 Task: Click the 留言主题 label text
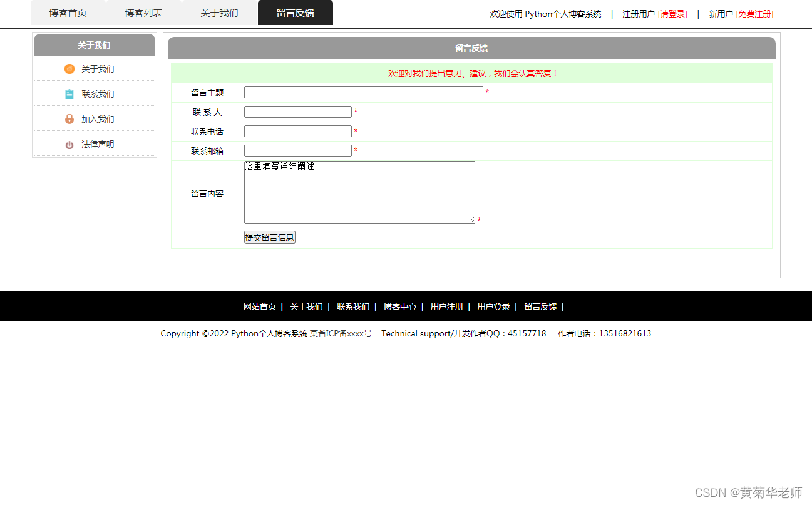click(x=207, y=93)
